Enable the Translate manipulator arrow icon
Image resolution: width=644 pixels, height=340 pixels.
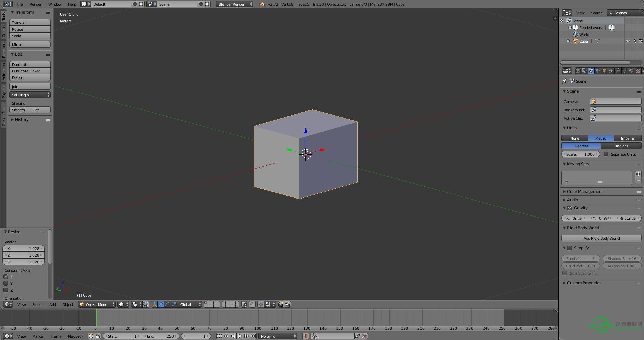point(161,304)
